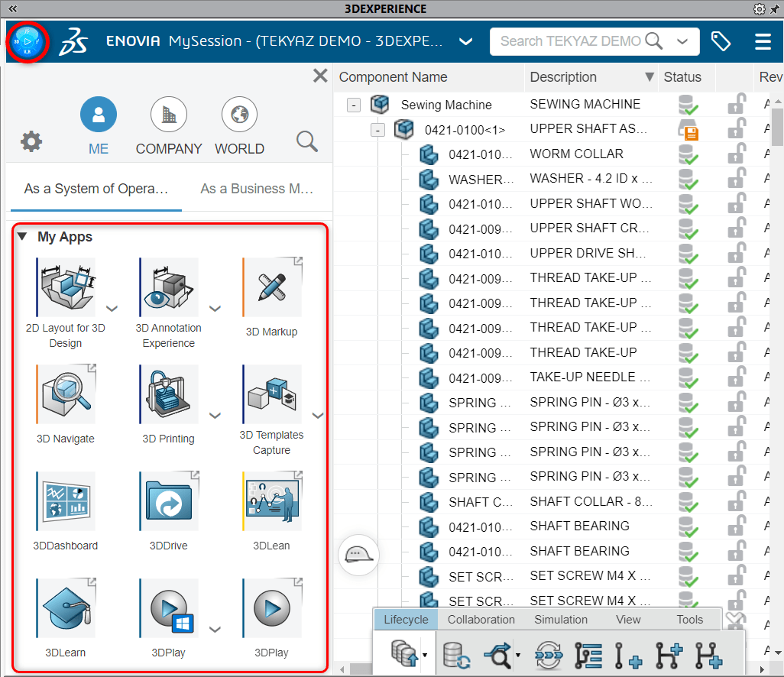Screen dimensions: 784x677
Task: Expand options for 3D Templates Capture
Action: [x=318, y=416]
